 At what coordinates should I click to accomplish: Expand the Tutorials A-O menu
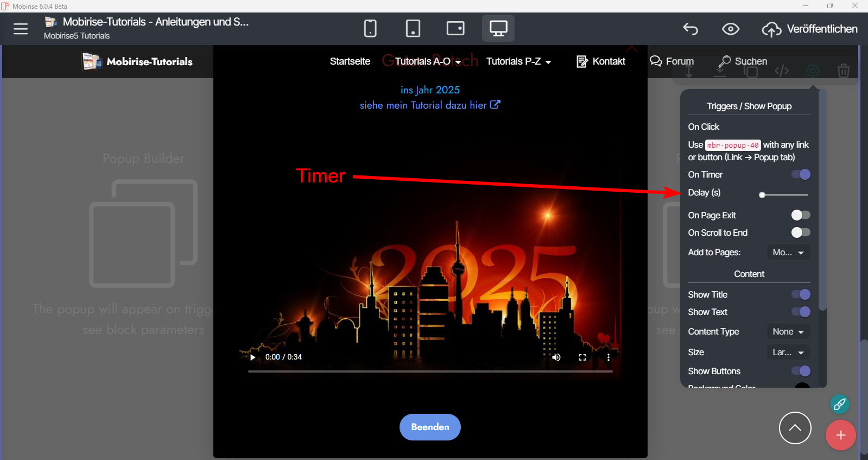(x=428, y=61)
